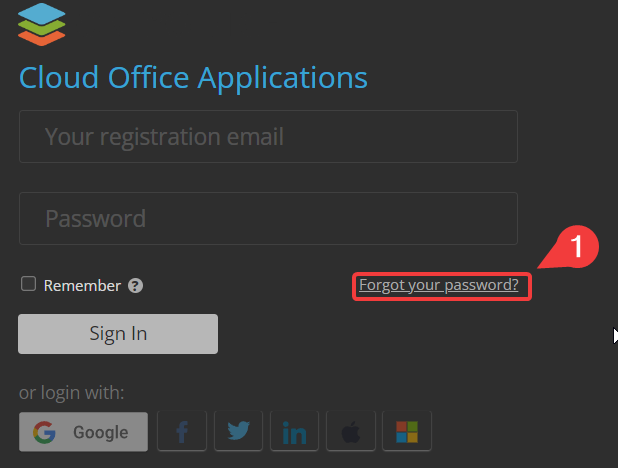Log in with the Microsoft squares icon
This screenshot has width=618, height=468.
pyautogui.click(x=407, y=431)
